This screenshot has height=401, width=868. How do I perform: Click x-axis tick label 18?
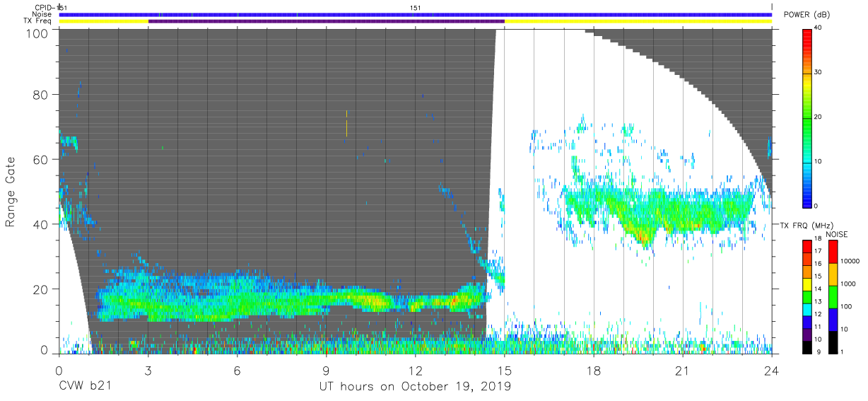click(x=594, y=371)
